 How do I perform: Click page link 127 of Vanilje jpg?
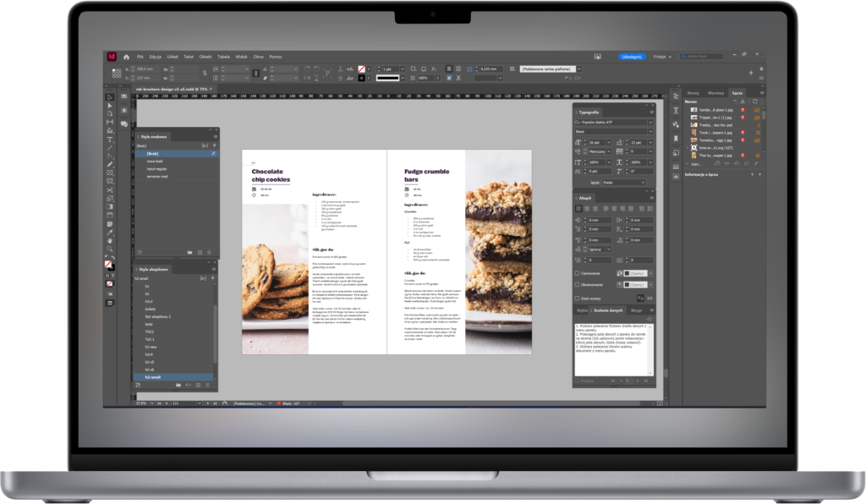coord(757,110)
